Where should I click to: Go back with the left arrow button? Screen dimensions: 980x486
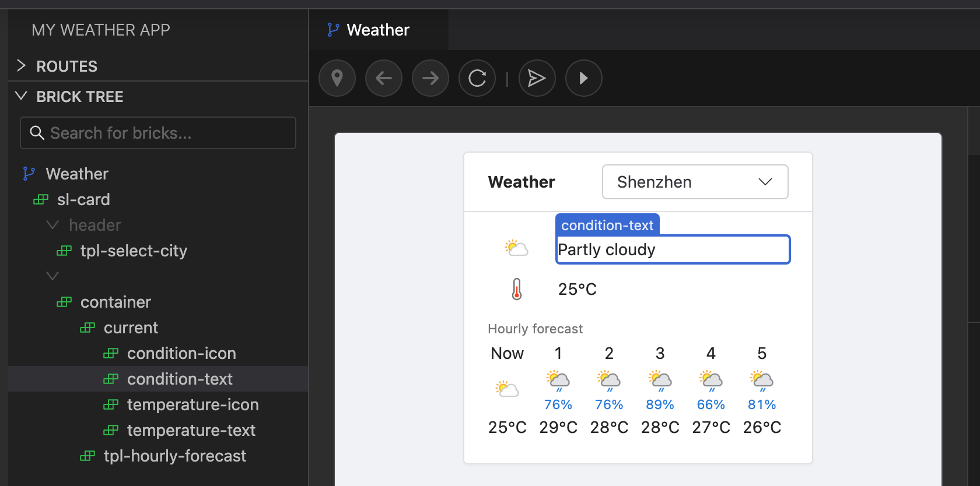[384, 78]
